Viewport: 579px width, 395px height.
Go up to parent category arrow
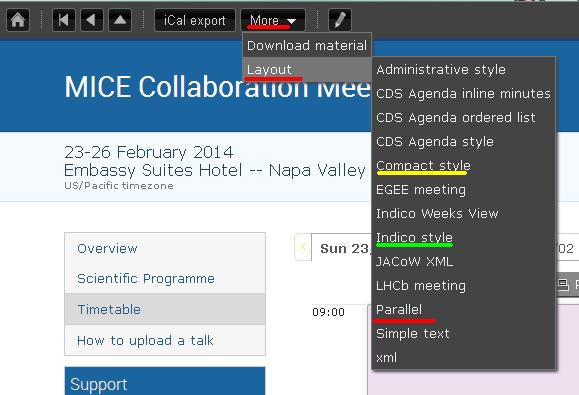[120, 20]
